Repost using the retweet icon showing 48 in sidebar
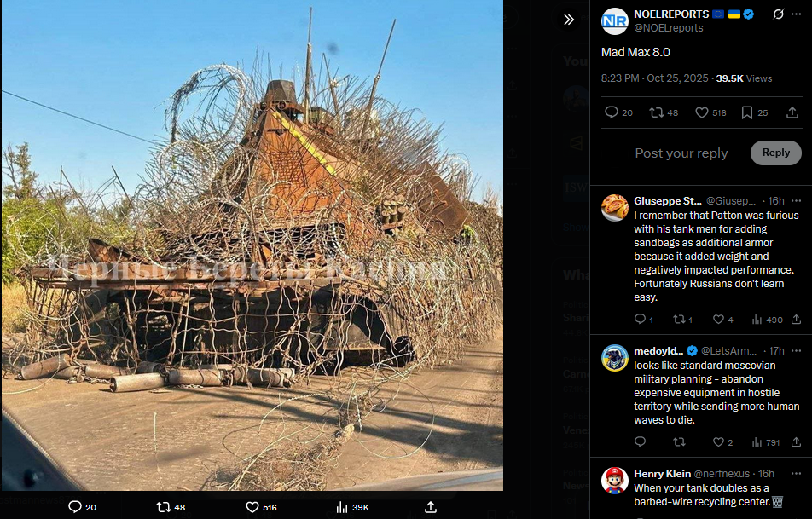The width and height of the screenshot is (812, 519). (x=664, y=112)
